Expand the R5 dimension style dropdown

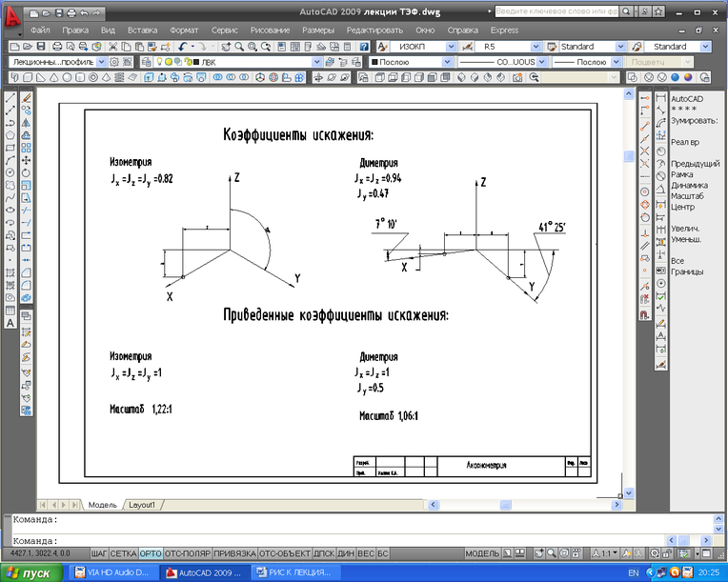tap(536, 47)
